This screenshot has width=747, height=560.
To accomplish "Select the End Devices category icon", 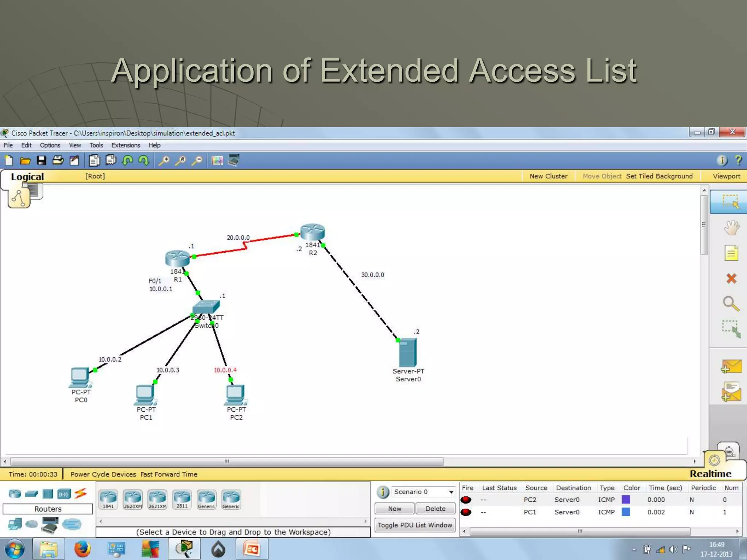I will pyautogui.click(x=15, y=524).
